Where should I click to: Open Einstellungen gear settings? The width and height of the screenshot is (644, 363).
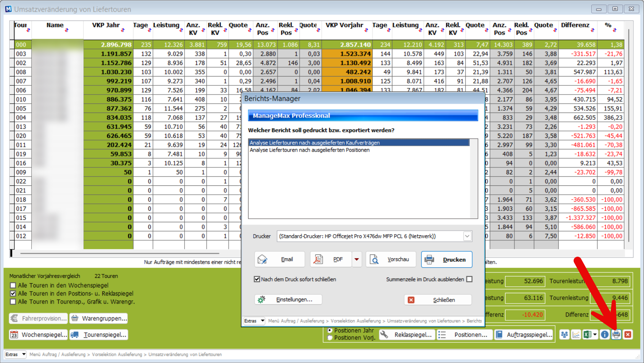tap(288, 299)
